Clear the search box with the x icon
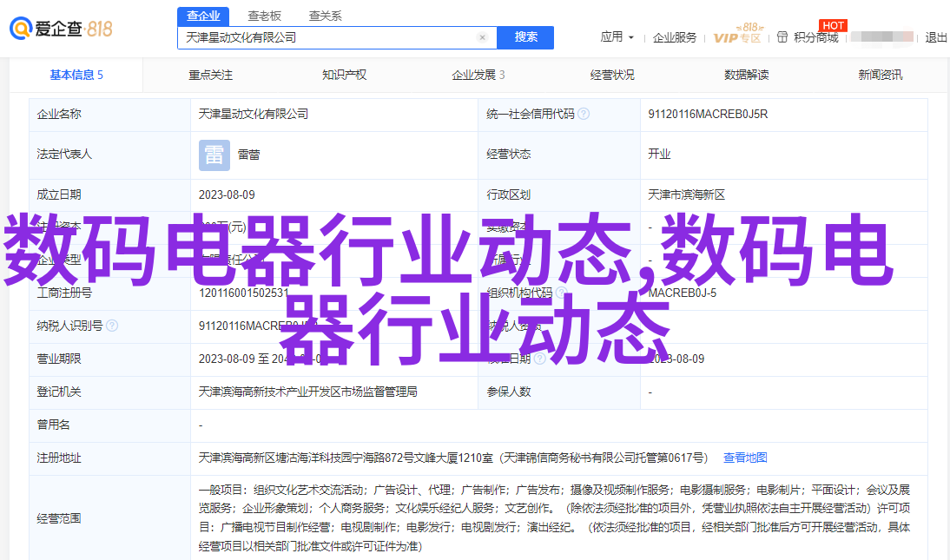Image resolution: width=950 pixels, height=560 pixels. click(x=482, y=37)
